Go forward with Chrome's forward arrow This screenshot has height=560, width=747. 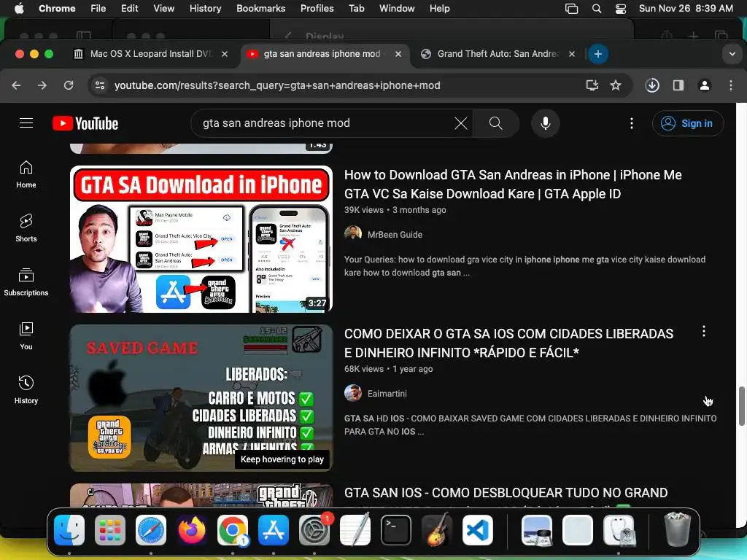tap(42, 85)
